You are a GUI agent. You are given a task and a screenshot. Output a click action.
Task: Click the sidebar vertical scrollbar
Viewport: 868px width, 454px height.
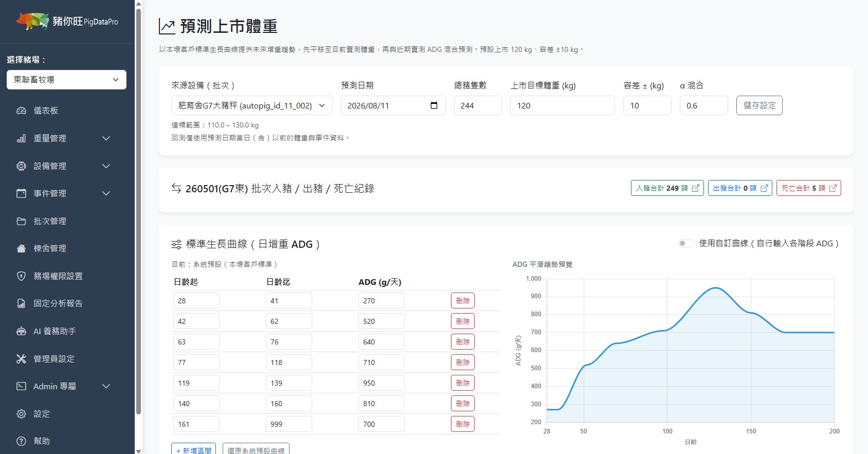coord(138,211)
